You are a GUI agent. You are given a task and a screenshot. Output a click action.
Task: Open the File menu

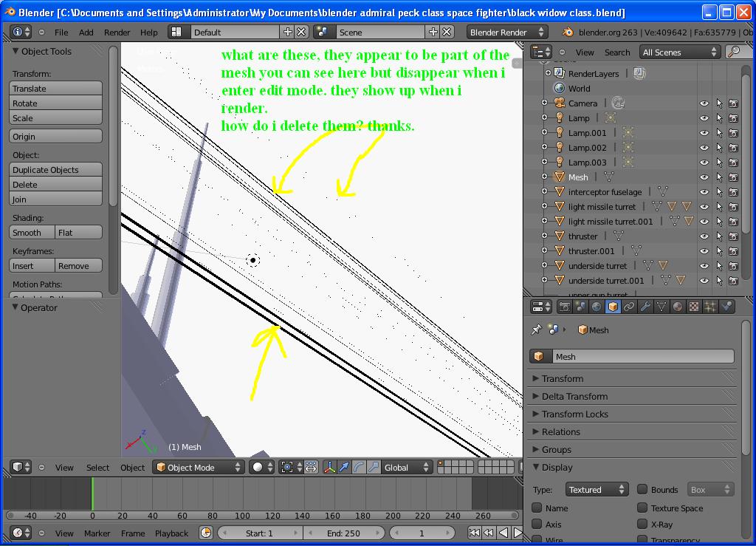click(61, 33)
